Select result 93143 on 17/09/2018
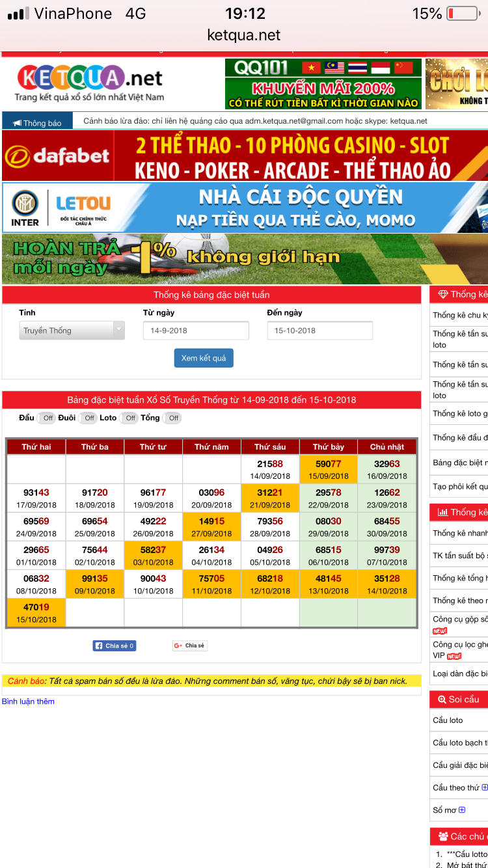The height and width of the screenshot is (868, 488). [36, 498]
